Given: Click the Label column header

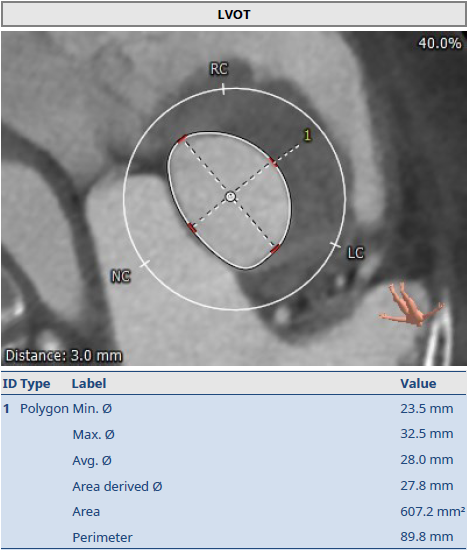Looking at the screenshot, I should click(89, 383).
